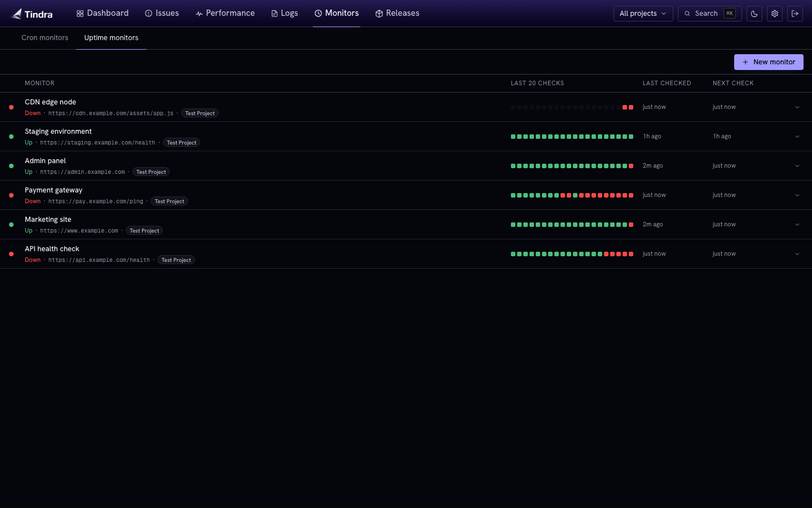This screenshot has height=508, width=812.
Task: Click Test Project tag on API health check
Action: click(x=176, y=260)
